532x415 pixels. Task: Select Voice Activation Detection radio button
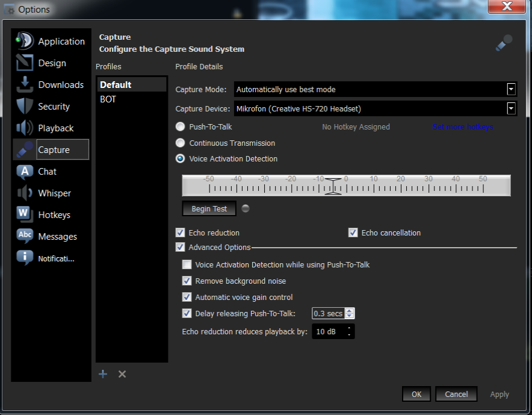[x=180, y=158]
